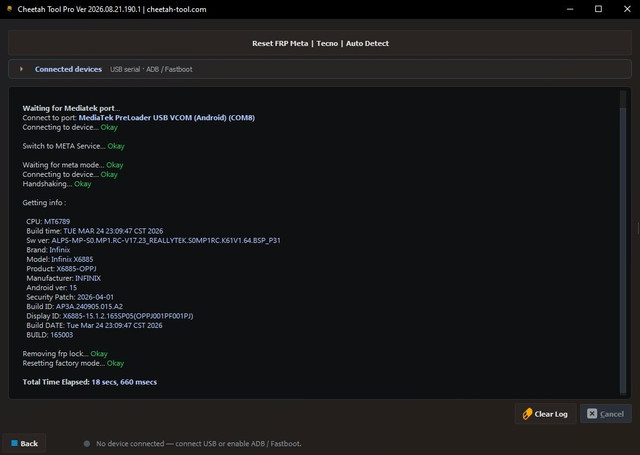Viewport: 640px width, 455px height.
Task: Click the Reset FRP Meta | Tecno header
Action: pyautogui.click(x=320, y=43)
